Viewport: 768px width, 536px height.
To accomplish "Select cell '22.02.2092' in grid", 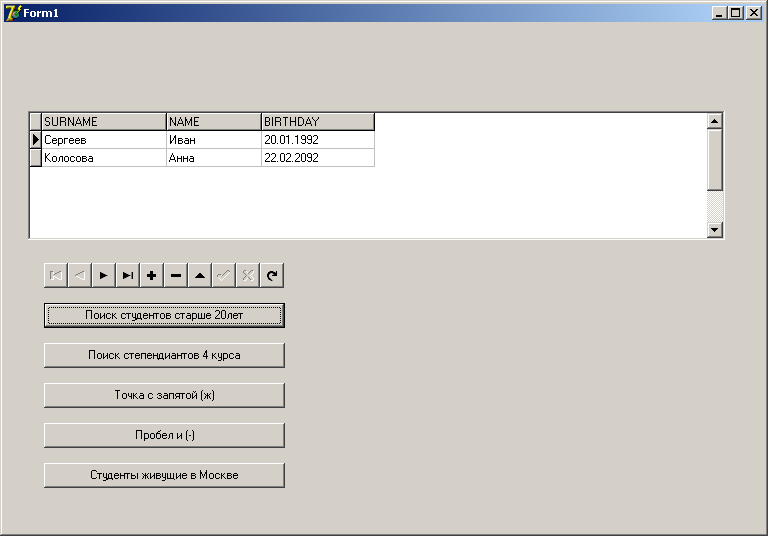I will click(x=318, y=158).
